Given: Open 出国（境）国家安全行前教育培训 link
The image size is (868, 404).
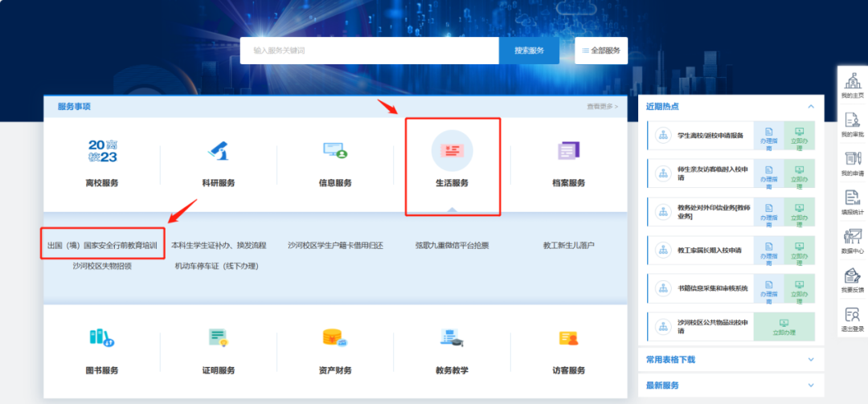Looking at the screenshot, I should [x=102, y=245].
